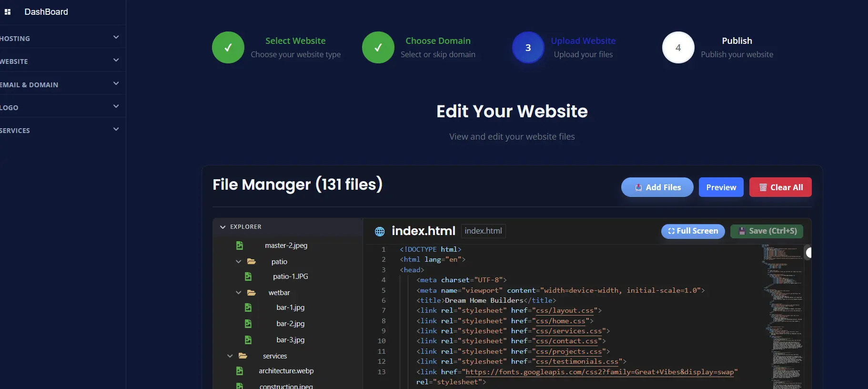
Task: Click the wetbar folder icon
Action: pos(252,293)
